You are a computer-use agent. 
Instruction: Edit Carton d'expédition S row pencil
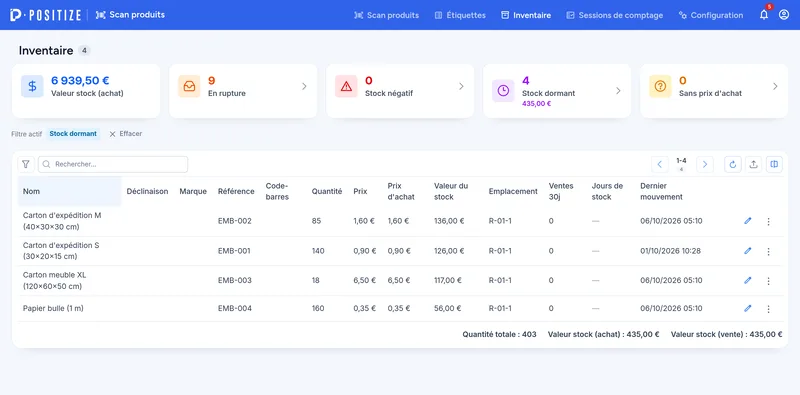pos(747,251)
